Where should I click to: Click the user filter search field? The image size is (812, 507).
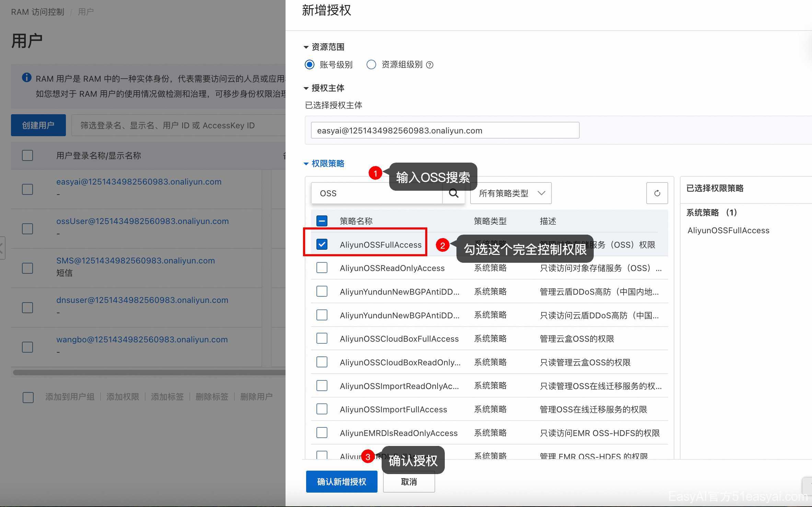coord(178,125)
